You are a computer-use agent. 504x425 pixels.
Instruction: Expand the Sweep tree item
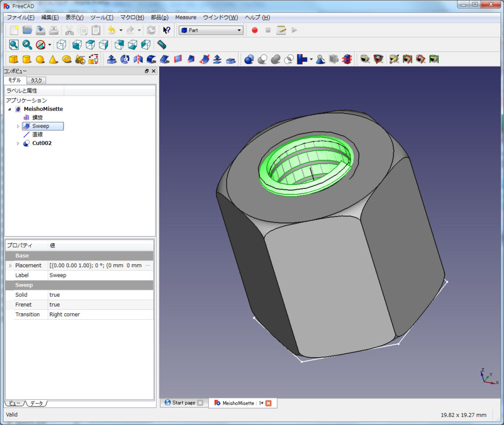pos(18,126)
